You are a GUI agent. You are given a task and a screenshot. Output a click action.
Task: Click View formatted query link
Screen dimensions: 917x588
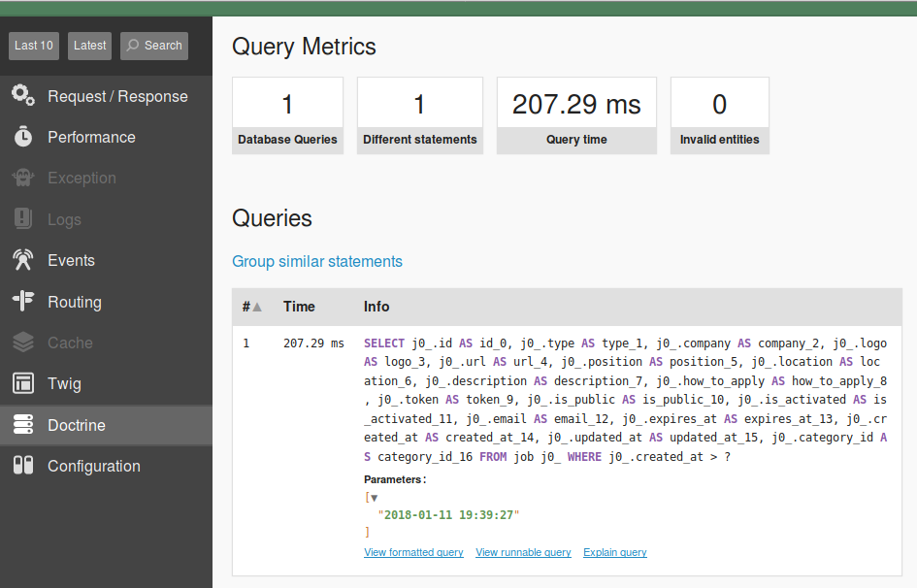(x=413, y=552)
